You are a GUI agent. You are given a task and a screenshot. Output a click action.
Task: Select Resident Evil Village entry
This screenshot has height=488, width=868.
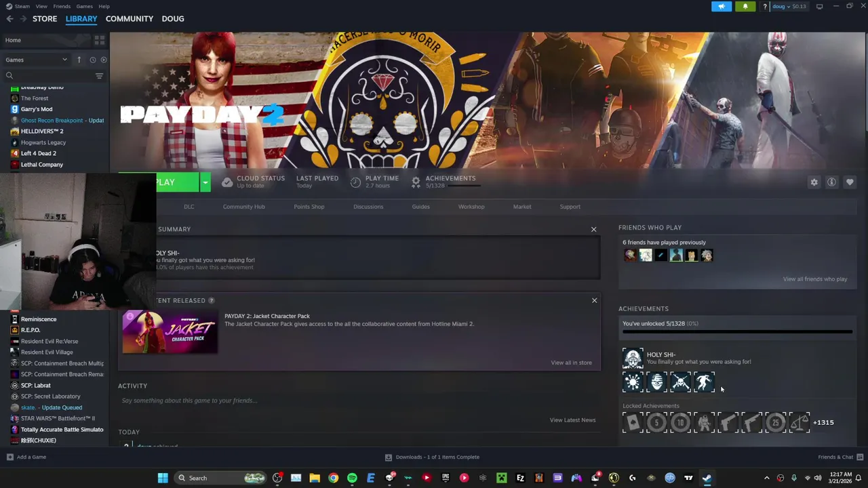tap(46, 352)
